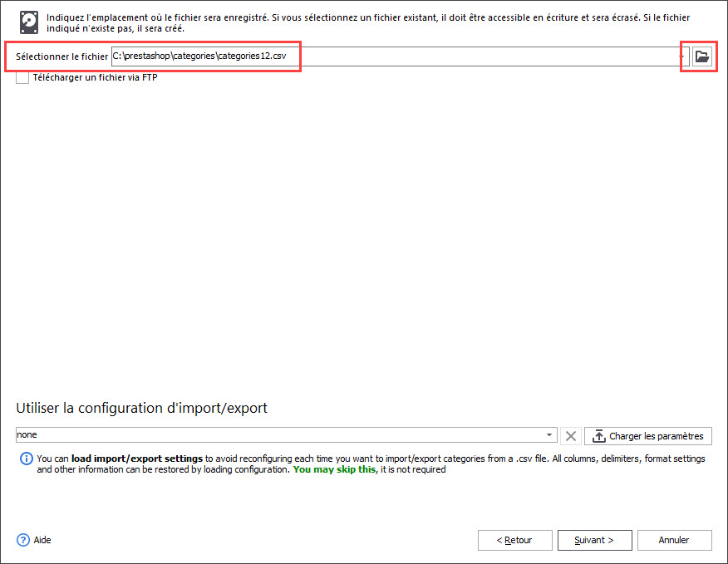728x564 pixels.
Task: Go back with the Retour button
Action: click(515, 540)
